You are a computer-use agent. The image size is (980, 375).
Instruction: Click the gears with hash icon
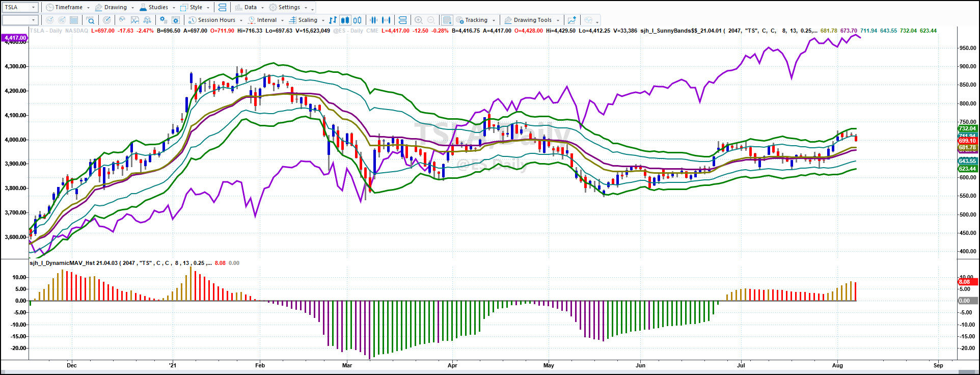coord(163,20)
